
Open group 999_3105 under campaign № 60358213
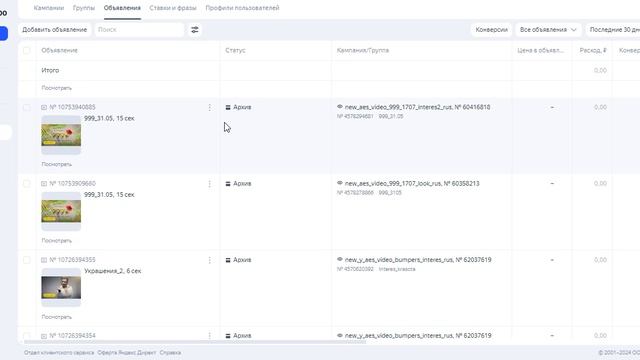(x=390, y=193)
